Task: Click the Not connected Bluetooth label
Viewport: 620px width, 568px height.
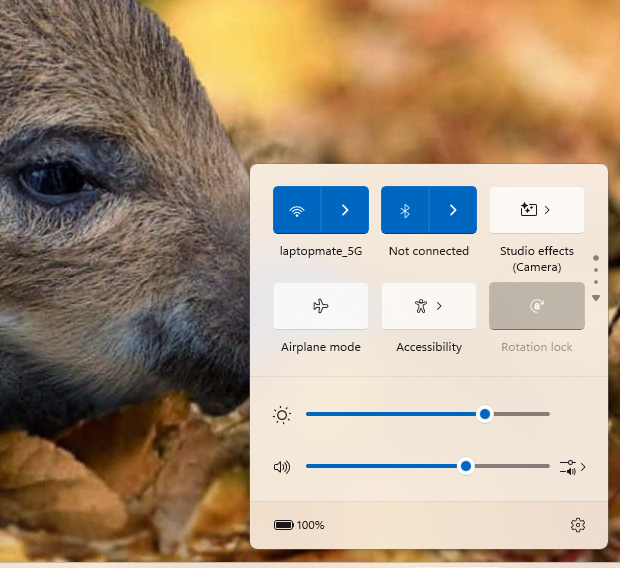Action: [429, 251]
